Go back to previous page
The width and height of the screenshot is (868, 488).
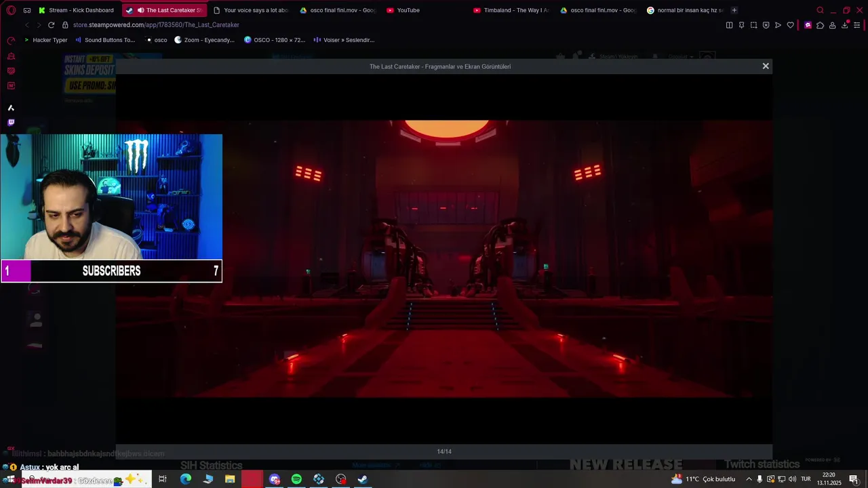[27, 25]
